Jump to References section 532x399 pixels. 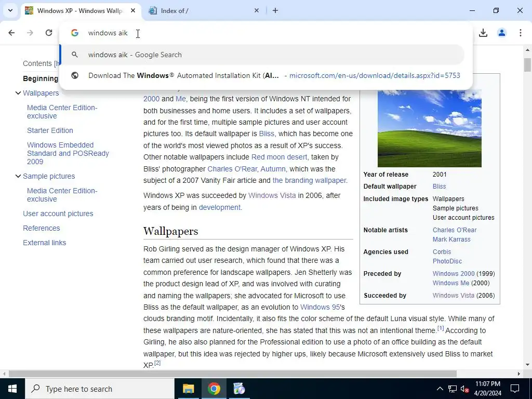point(42,228)
